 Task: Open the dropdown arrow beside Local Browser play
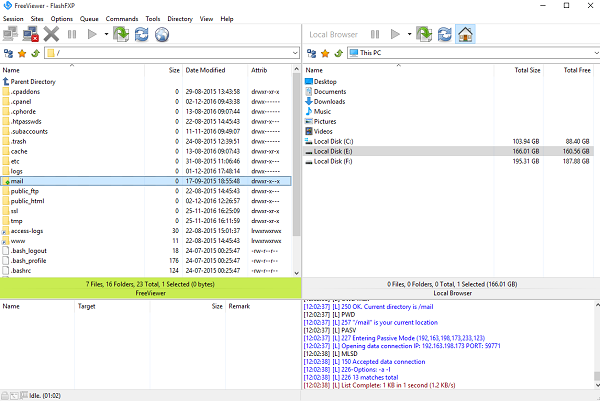click(409, 34)
